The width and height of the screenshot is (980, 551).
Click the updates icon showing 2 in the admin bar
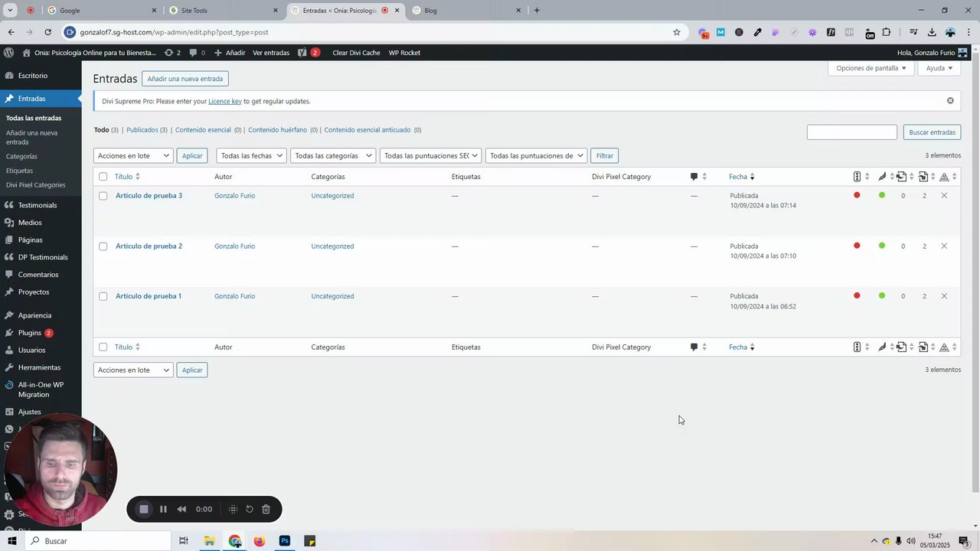(172, 53)
